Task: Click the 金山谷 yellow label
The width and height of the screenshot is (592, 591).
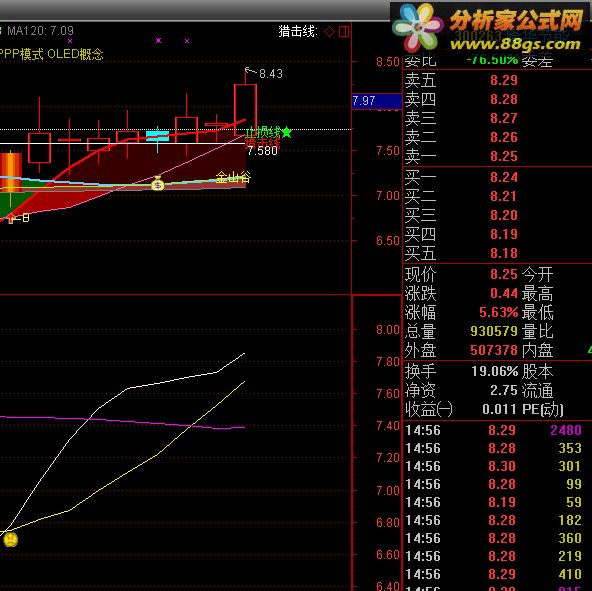Action: coord(233,177)
